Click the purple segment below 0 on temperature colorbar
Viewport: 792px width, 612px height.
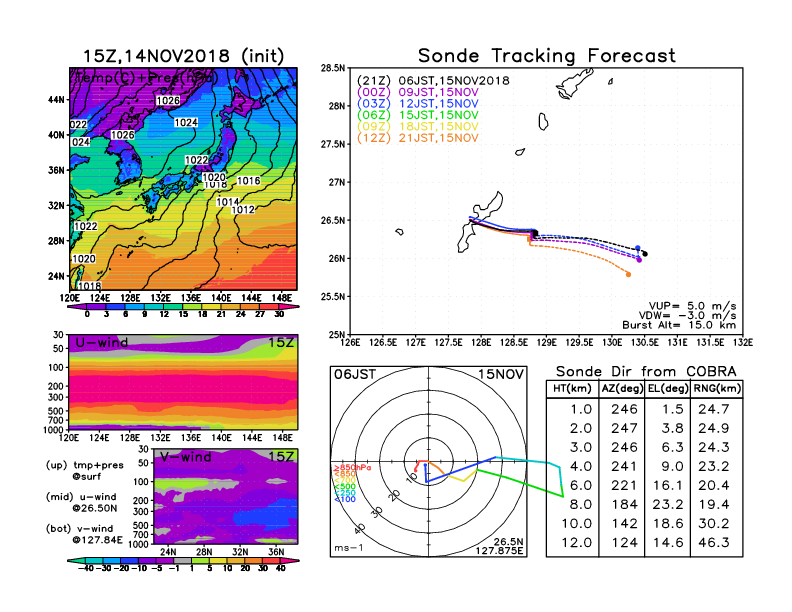[77, 307]
